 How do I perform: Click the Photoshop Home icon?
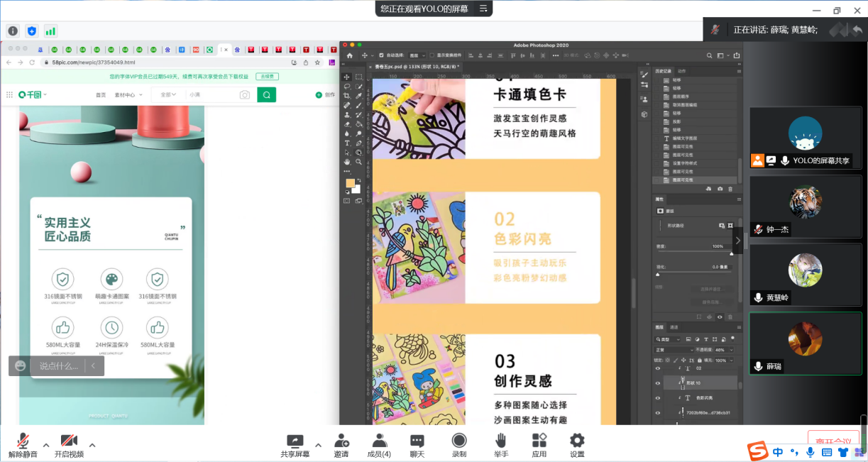pyautogui.click(x=349, y=55)
